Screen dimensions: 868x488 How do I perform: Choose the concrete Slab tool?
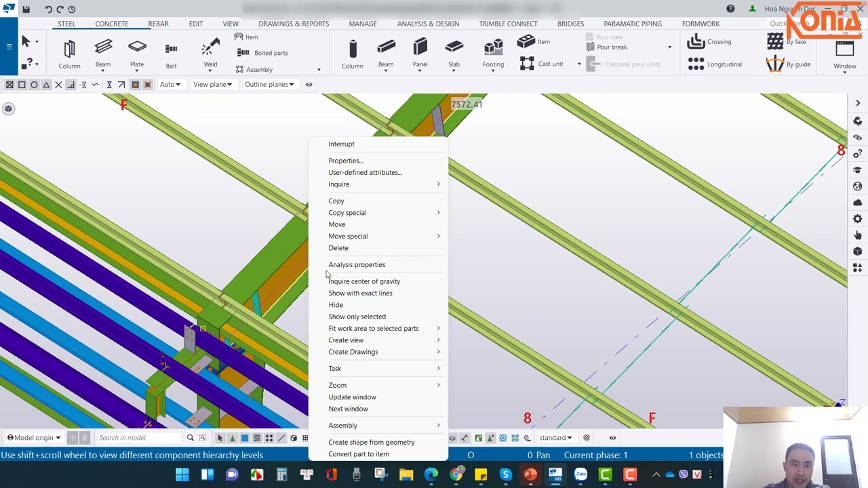click(454, 54)
